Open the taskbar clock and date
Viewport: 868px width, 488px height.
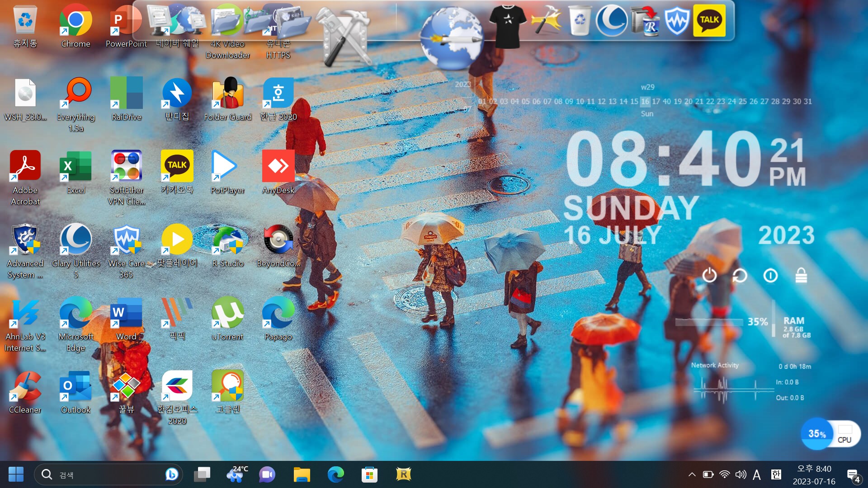[x=814, y=474]
